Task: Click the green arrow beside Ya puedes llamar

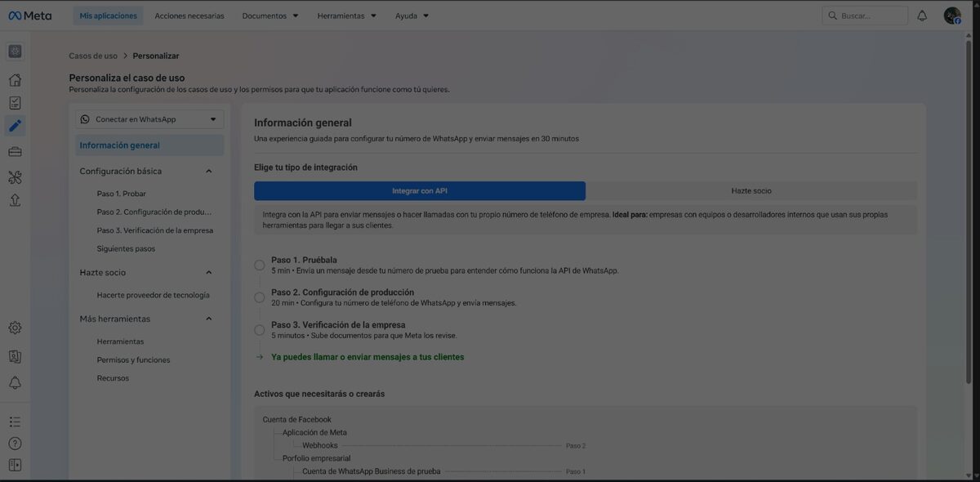Action: click(260, 357)
